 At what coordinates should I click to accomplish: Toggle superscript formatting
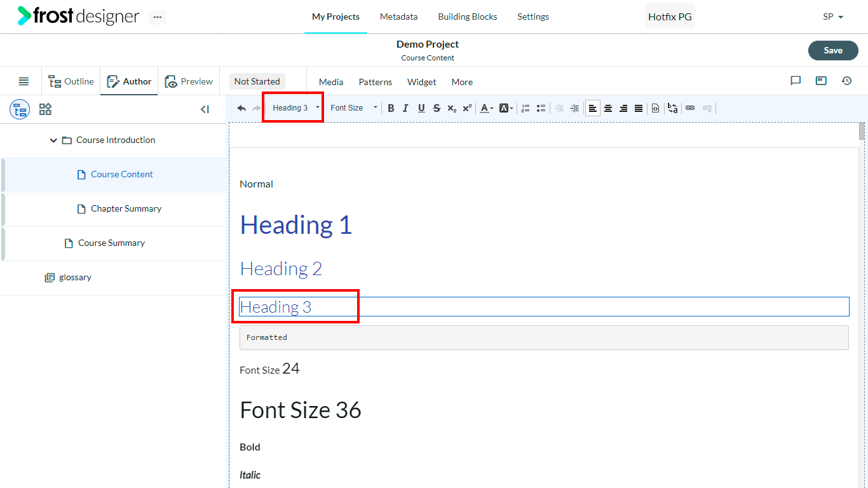[x=467, y=108]
